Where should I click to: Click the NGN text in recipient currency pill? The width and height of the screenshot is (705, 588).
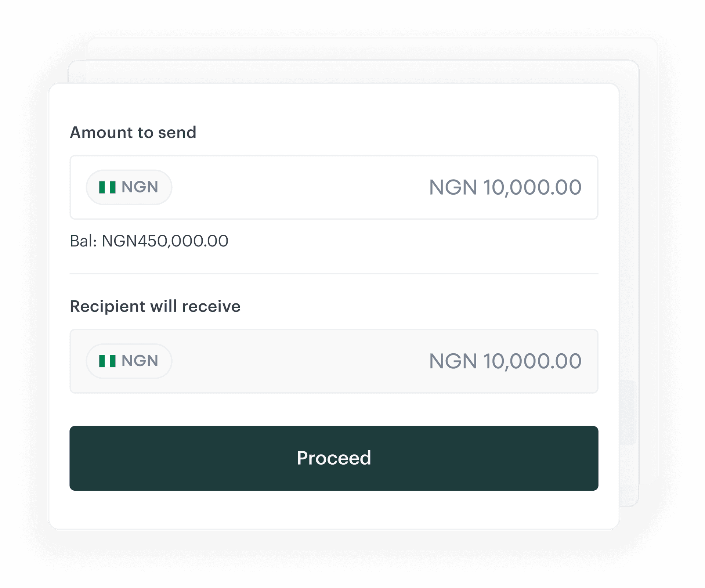140,361
